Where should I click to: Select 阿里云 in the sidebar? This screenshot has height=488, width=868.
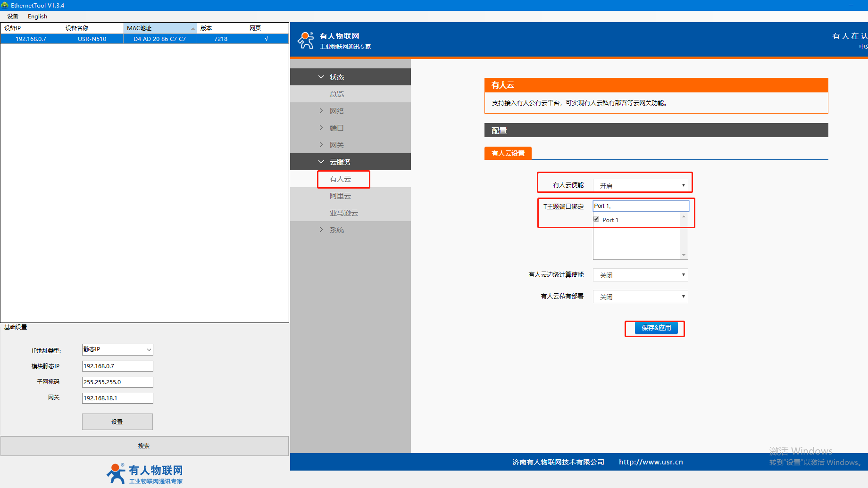(340, 196)
